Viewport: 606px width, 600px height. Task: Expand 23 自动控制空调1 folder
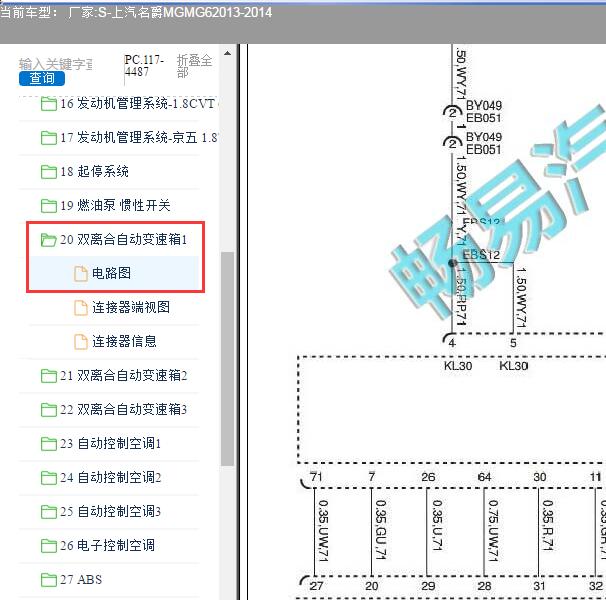point(111,444)
